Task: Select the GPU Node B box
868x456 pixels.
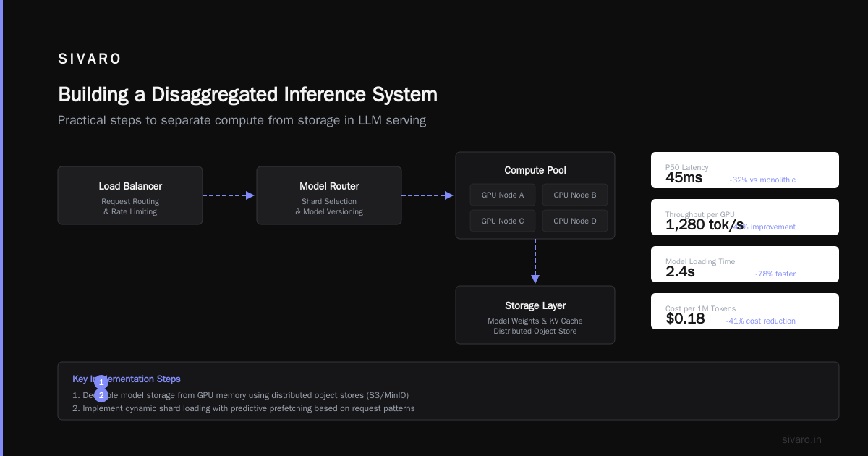Action: [x=575, y=195]
